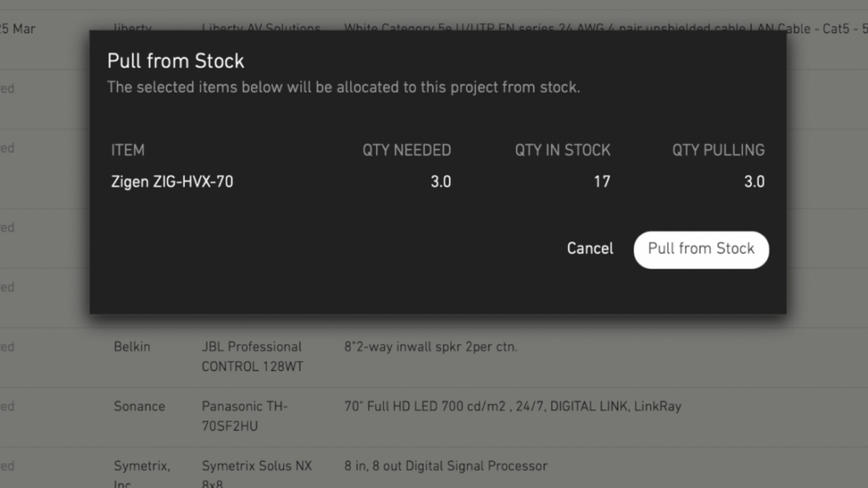Click the QTY PULLING column header
868x488 pixels.
point(718,150)
